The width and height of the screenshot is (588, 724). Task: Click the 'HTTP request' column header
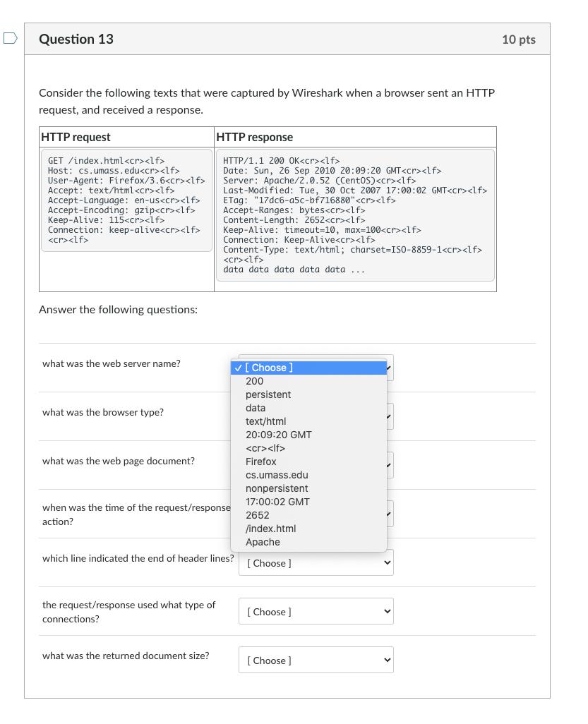coord(76,137)
